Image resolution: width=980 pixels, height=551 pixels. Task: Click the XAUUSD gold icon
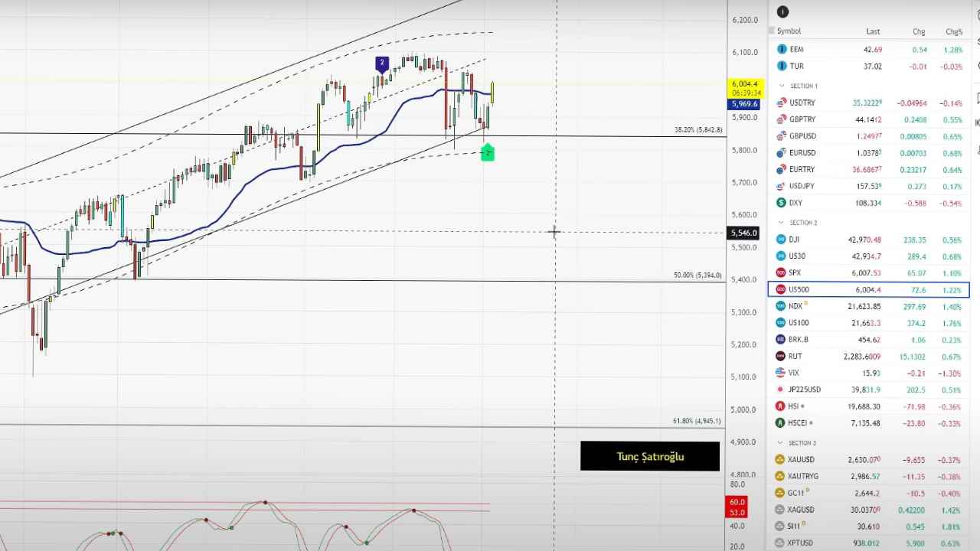click(x=782, y=459)
